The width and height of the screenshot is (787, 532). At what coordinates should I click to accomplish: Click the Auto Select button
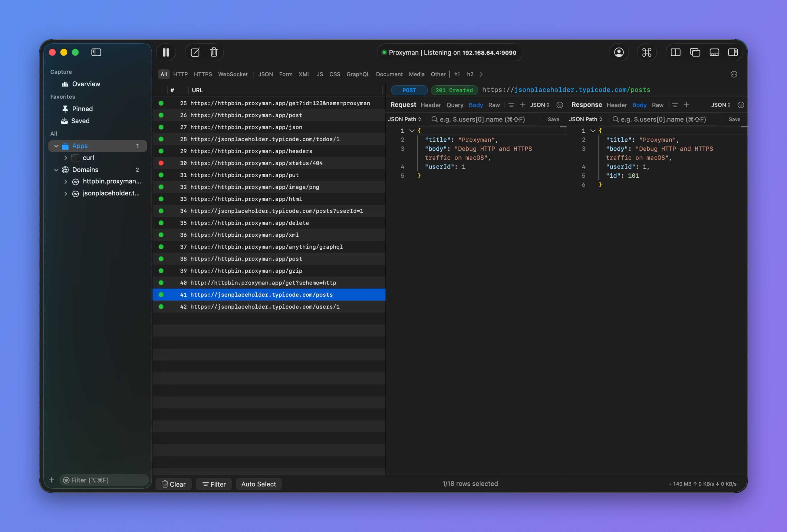tap(258, 484)
